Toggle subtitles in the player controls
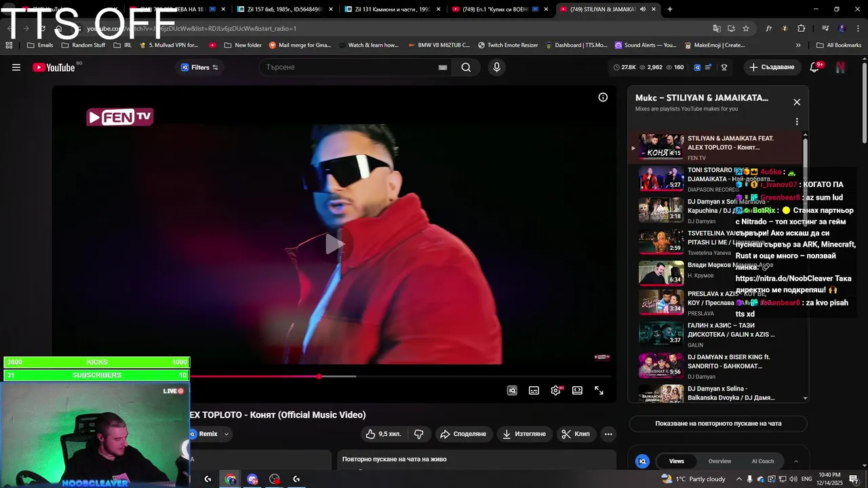Screen dimensions: 868x488 (x=534, y=390)
